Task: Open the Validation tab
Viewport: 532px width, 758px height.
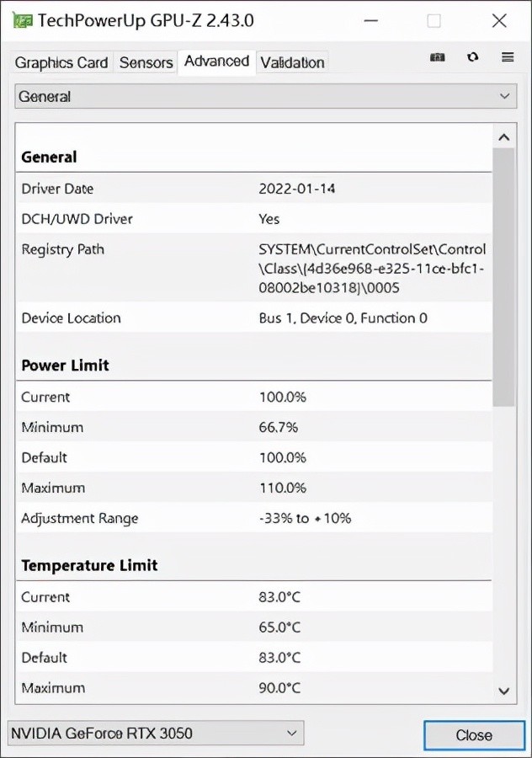Action: 292,62
